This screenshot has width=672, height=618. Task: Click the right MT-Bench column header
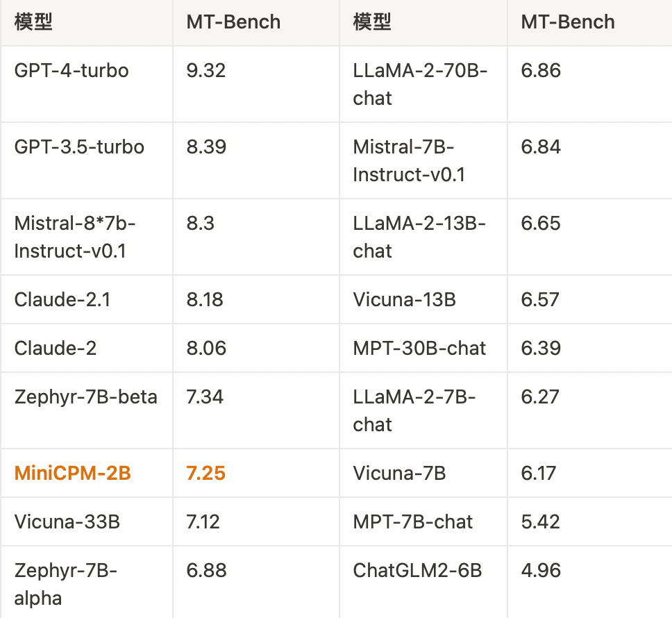(568, 22)
